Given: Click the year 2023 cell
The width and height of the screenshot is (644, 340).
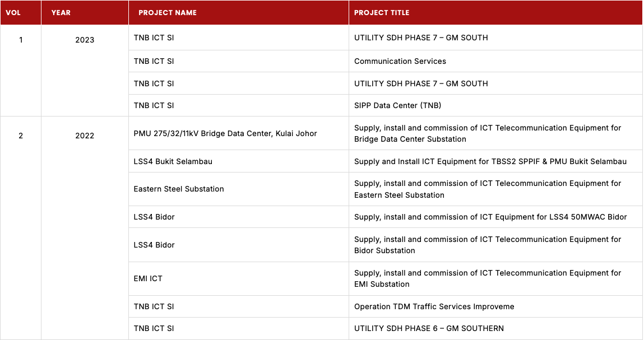Looking at the screenshot, I should click(x=85, y=40).
